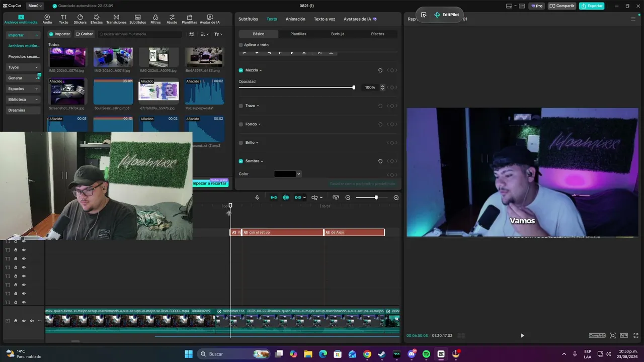This screenshot has height=362, width=644.
Task: Open the shortcuts layout icon near Pro
Action: [522, 6]
